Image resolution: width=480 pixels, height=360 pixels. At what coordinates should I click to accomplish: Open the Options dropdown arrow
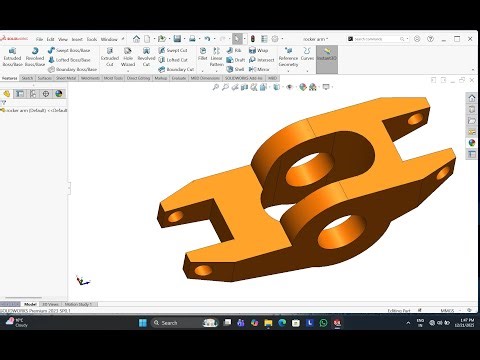tap(282, 39)
